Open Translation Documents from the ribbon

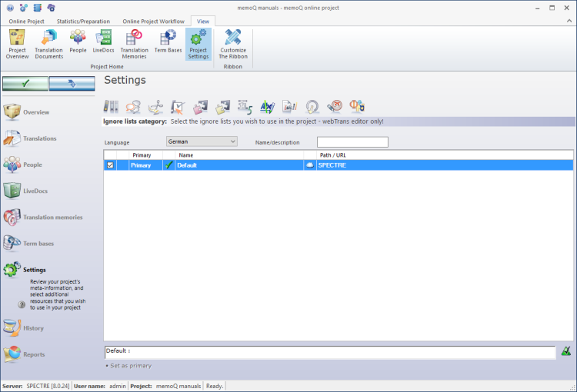48,43
